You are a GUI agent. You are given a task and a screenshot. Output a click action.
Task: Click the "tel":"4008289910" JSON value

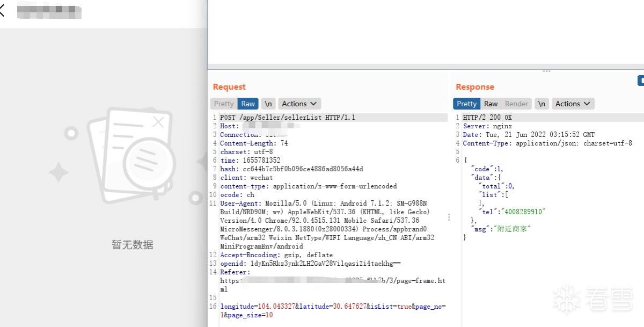tap(511, 212)
